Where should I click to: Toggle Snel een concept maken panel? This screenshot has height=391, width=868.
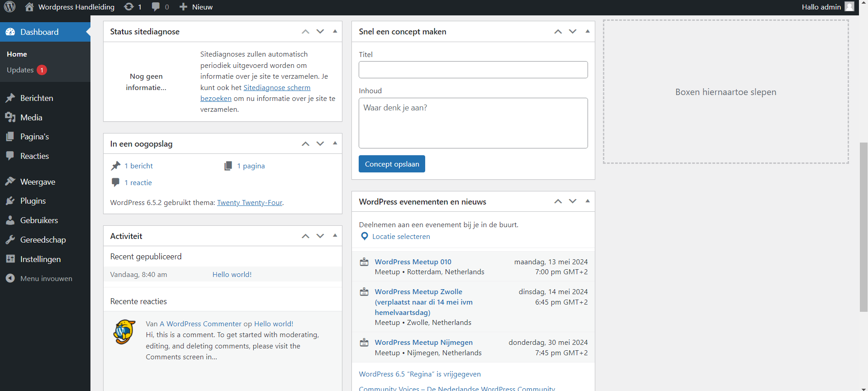tap(588, 32)
